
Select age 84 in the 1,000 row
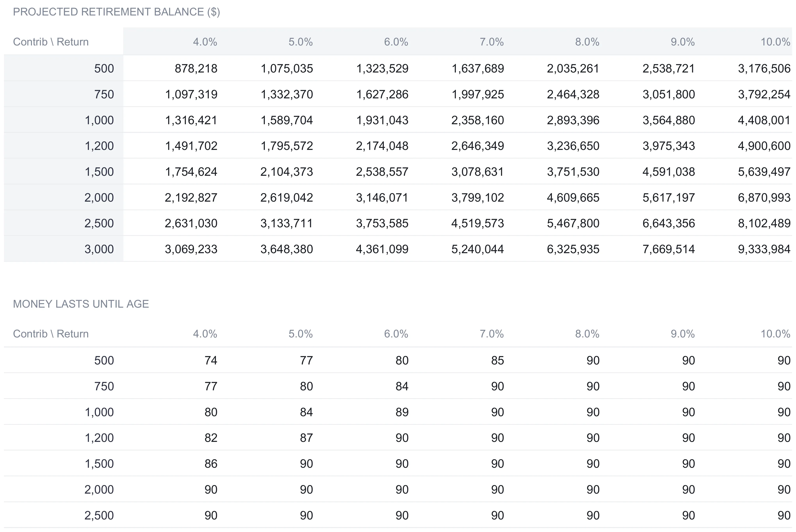[306, 412]
